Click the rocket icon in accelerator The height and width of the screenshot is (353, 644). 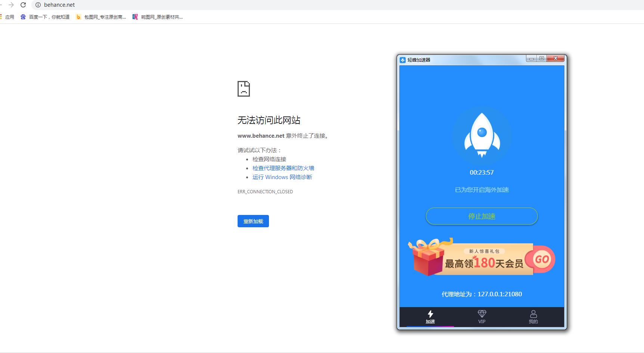click(482, 136)
